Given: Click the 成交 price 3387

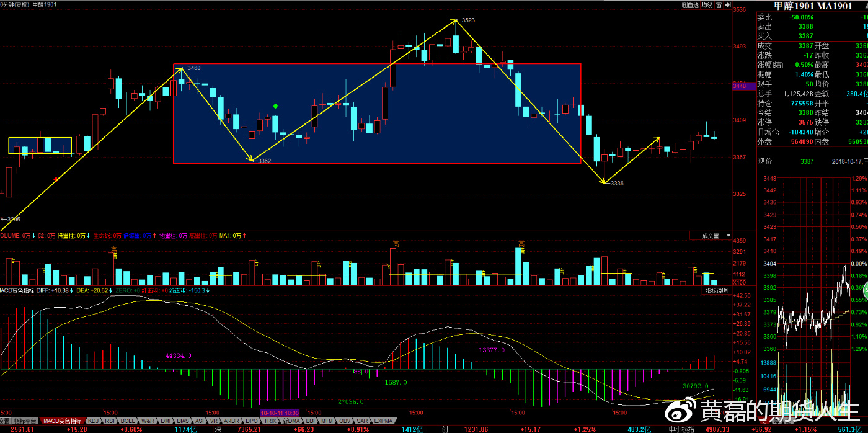Looking at the screenshot, I should coord(805,46).
